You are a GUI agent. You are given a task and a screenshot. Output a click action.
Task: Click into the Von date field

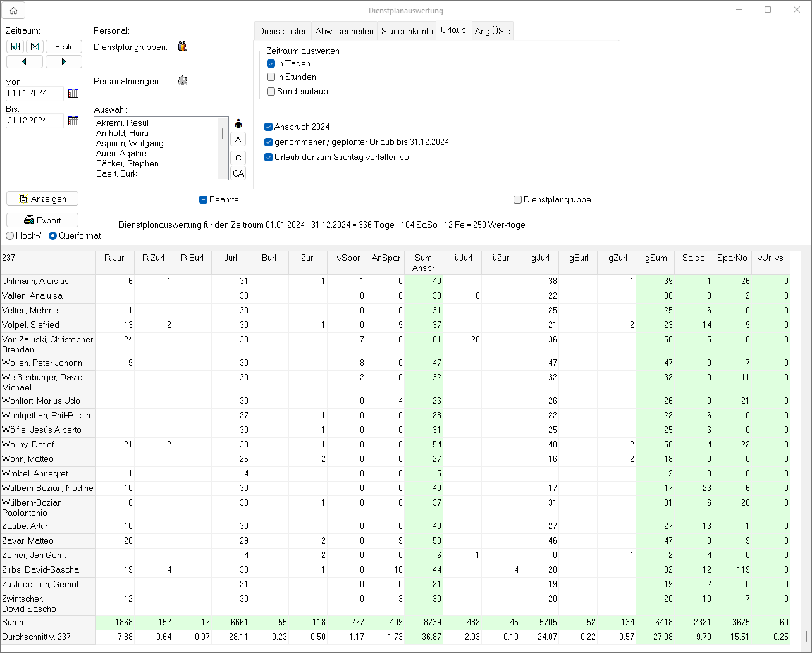(35, 94)
